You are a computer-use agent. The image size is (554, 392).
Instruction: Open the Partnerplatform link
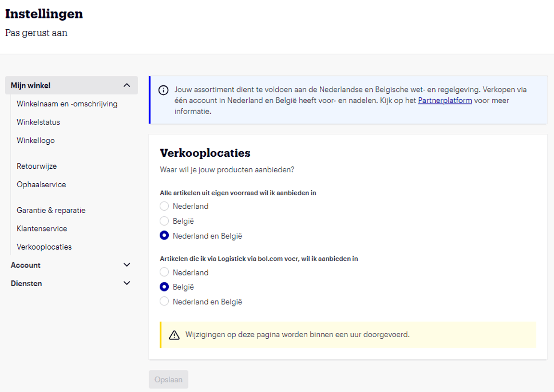point(445,101)
